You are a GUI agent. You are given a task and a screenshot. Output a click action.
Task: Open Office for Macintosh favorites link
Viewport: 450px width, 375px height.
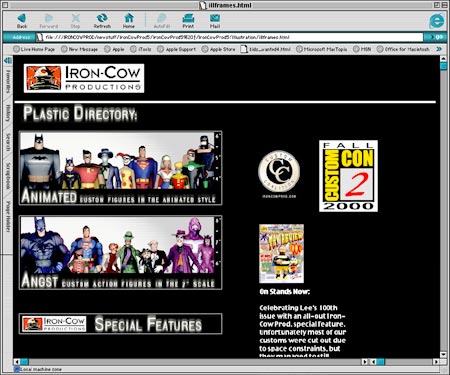(x=403, y=49)
